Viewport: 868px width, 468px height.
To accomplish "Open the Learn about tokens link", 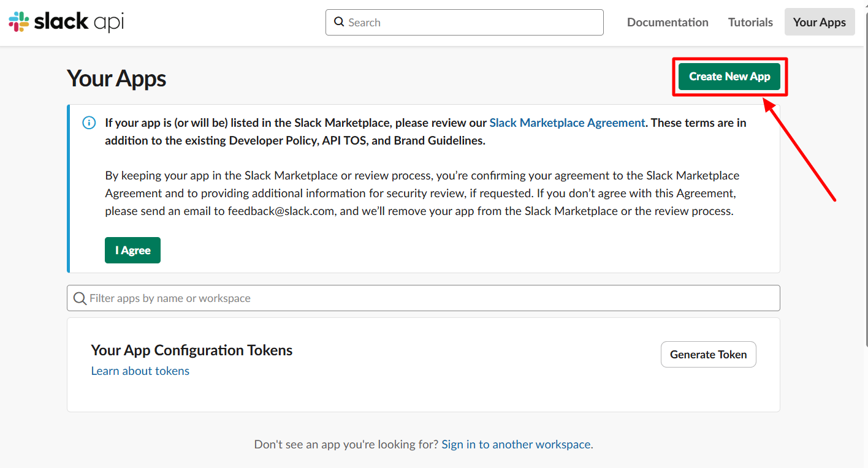I will coord(140,371).
